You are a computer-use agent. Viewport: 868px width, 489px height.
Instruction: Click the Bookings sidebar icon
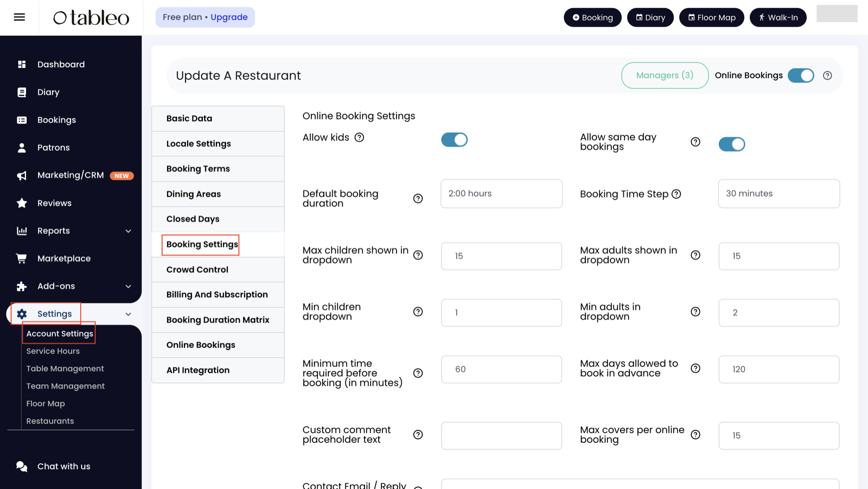point(22,120)
